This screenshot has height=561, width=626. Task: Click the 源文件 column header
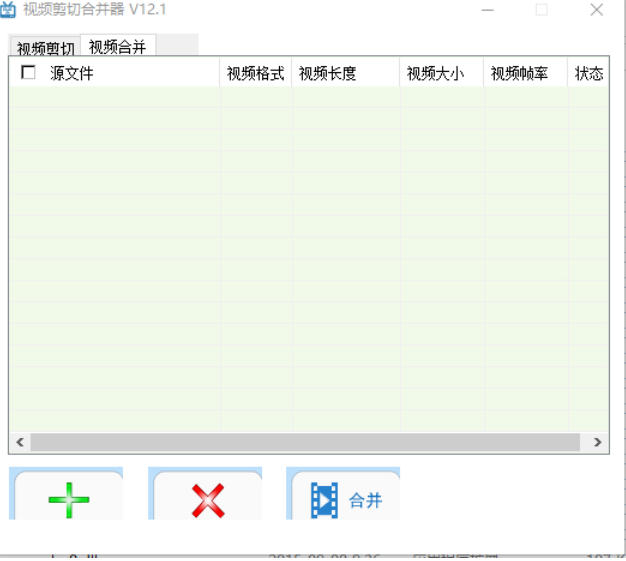[114, 73]
